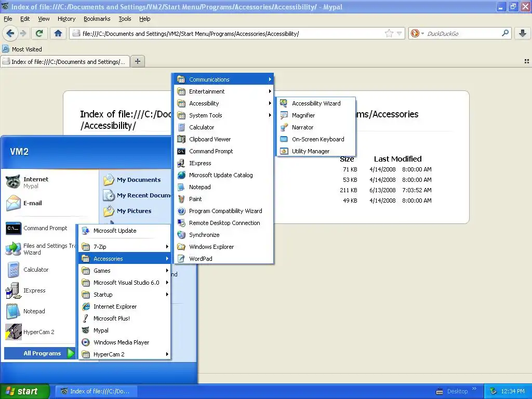This screenshot has width=532, height=399.
Task: Open Magnifier from Accessibility submenu
Action: tap(316, 115)
